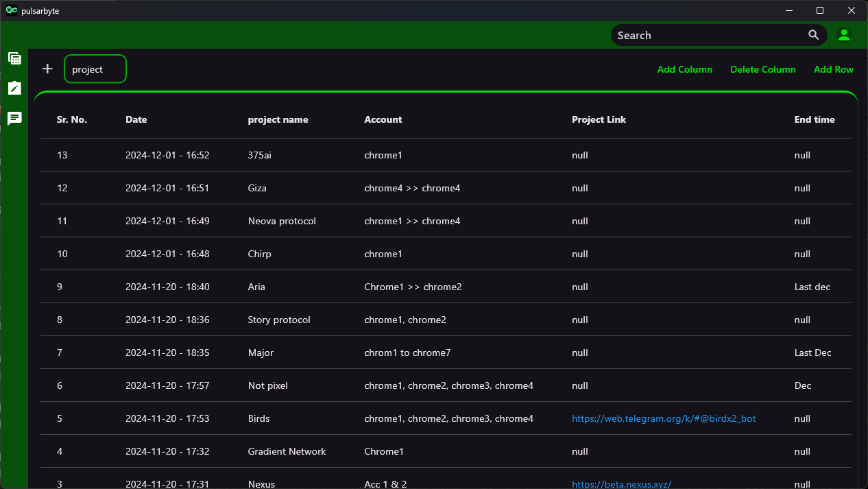Viewport: 868px width, 489px height.
Task: Click account cell chrome1 >> chrome4
Action: tap(412, 221)
